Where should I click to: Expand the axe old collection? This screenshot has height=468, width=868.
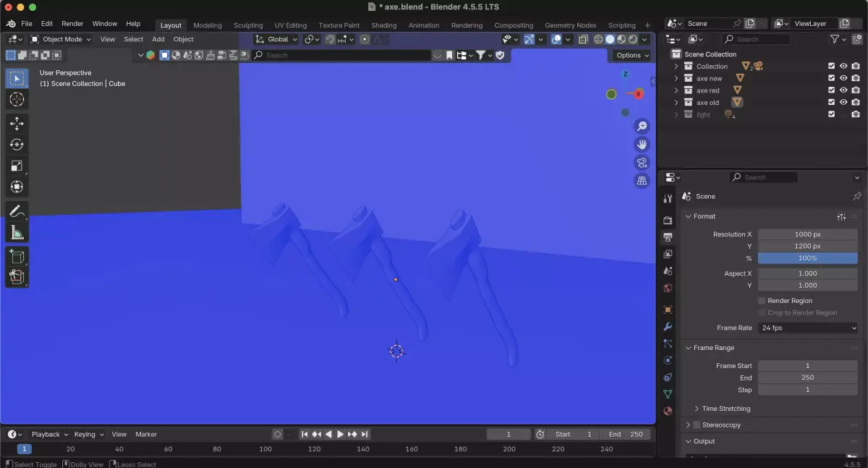pos(676,103)
